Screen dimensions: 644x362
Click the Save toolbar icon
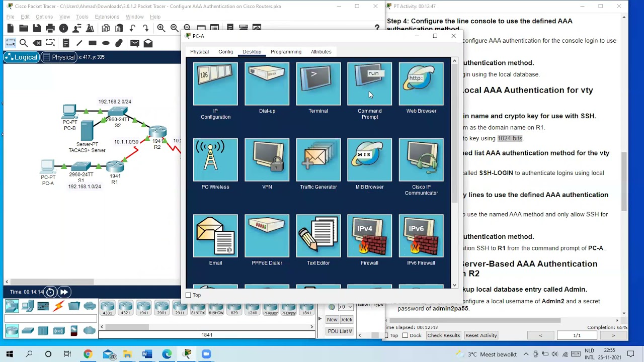[37, 28]
